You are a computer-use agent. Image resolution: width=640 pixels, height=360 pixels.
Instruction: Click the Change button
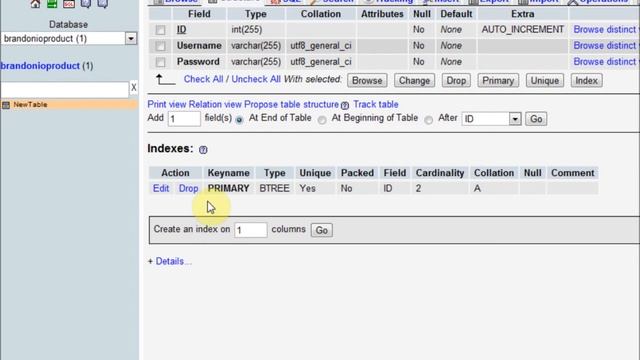[x=414, y=80]
